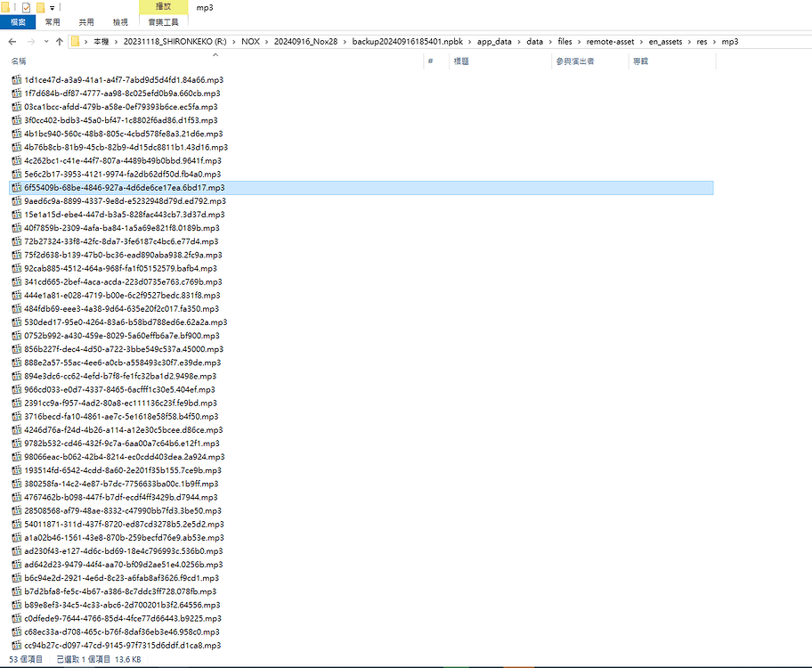This screenshot has width=812, height=668.
Task: Switch to the 常用 ribbon tab
Action: [x=53, y=21]
